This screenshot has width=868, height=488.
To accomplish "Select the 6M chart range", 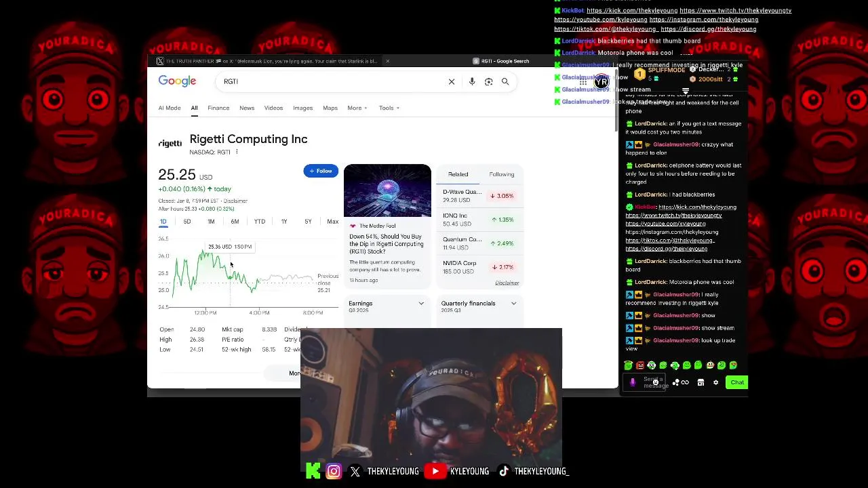I will (x=235, y=222).
